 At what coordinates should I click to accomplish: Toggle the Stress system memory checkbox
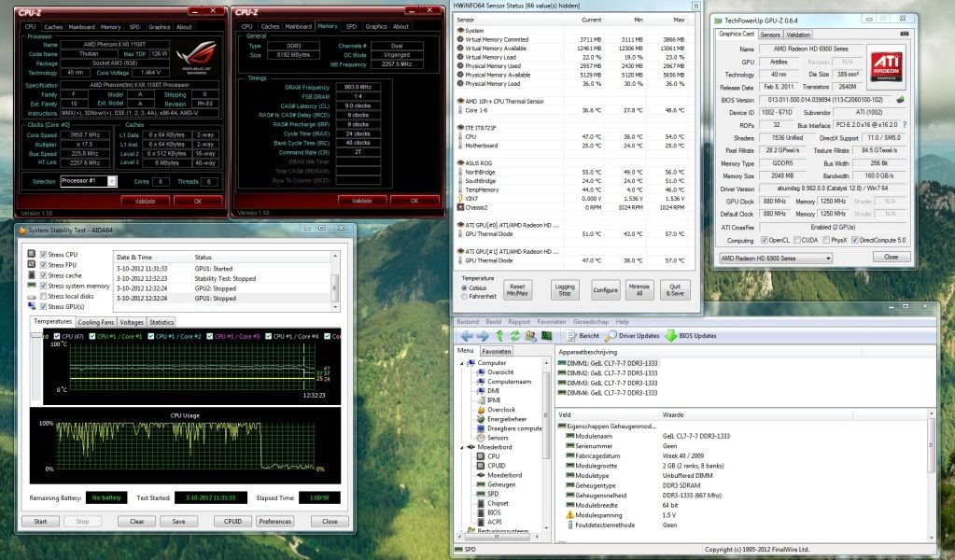click(43, 286)
